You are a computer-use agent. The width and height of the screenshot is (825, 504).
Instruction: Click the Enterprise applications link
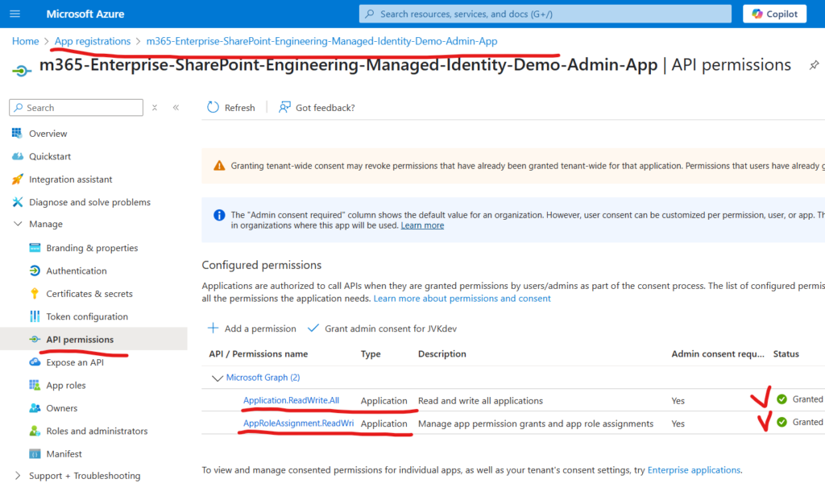[694, 469]
